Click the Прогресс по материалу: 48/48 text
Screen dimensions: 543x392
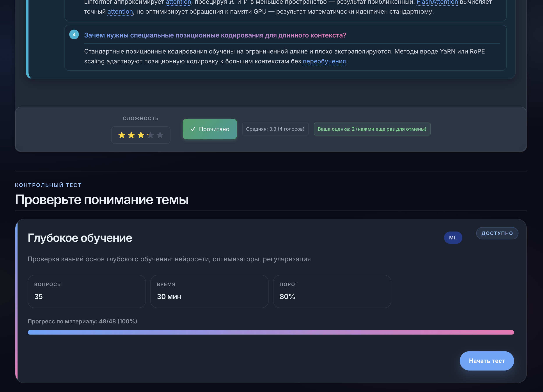tap(82, 321)
